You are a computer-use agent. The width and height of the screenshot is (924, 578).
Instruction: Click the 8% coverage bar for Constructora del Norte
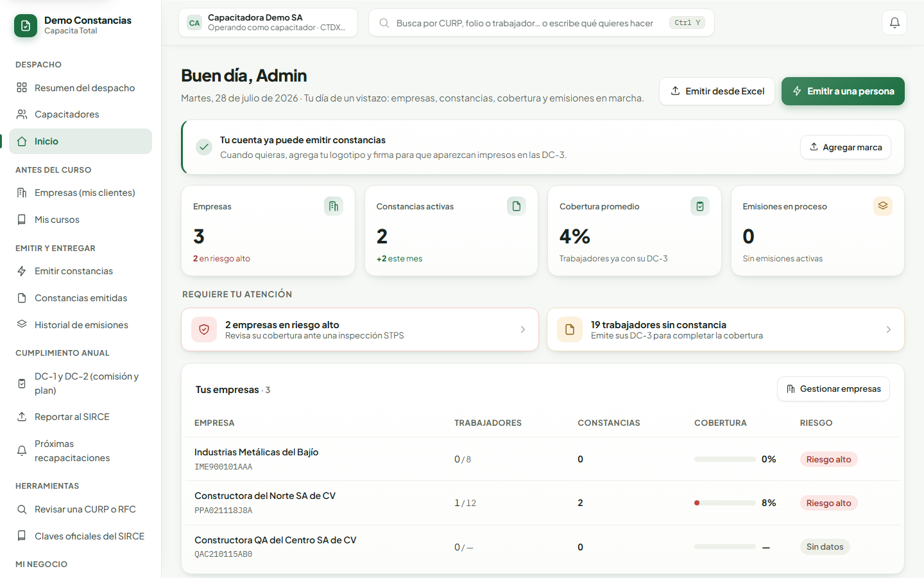pos(725,503)
